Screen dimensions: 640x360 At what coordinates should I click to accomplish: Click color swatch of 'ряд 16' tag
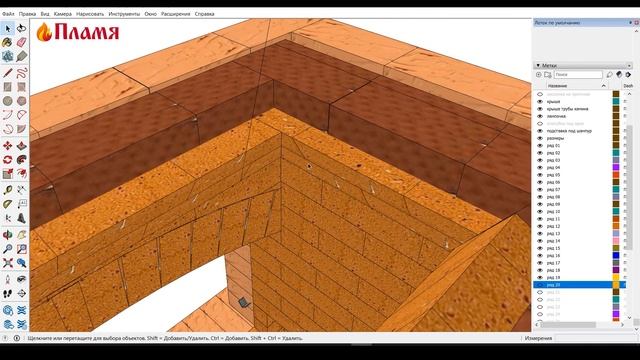coord(616,256)
